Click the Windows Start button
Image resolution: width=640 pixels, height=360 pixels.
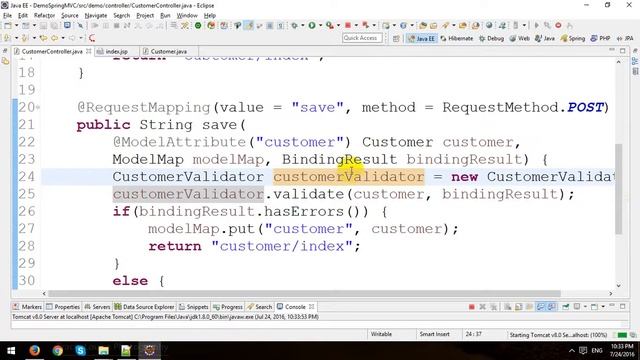[x=11, y=350]
